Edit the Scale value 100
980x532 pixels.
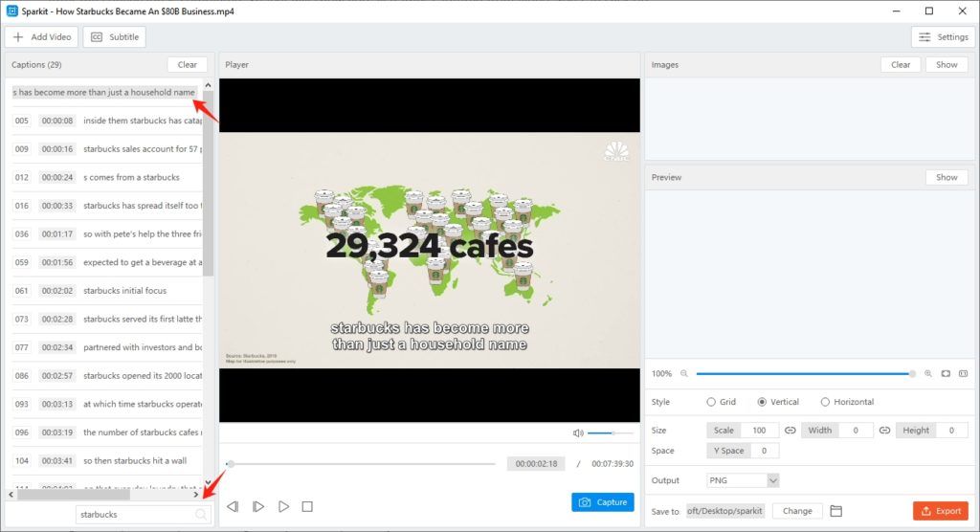759,431
